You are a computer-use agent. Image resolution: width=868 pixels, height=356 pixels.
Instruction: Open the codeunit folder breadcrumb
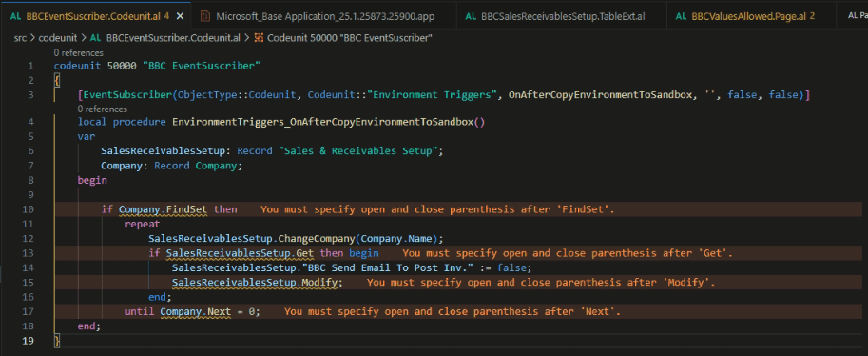[x=55, y=38]
